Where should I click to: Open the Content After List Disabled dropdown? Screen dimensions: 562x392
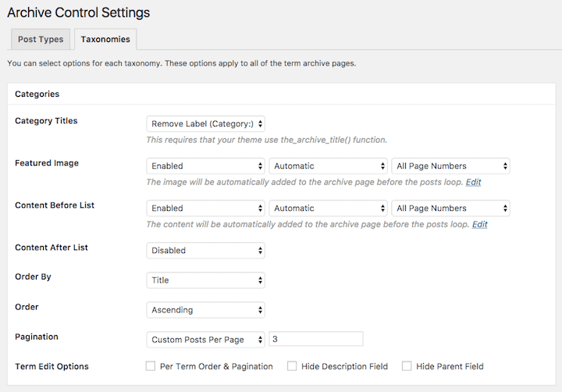tap(206, 251)
